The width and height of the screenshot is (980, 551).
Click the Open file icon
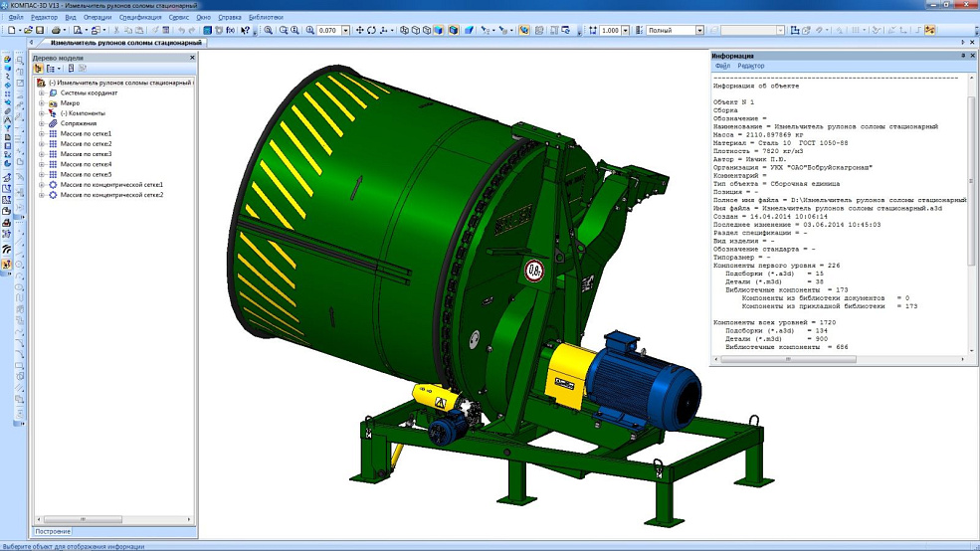[x=29, y=31]
